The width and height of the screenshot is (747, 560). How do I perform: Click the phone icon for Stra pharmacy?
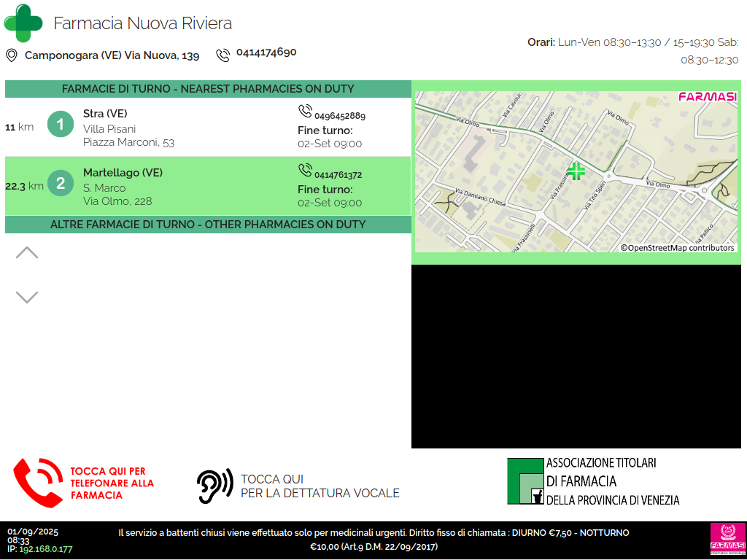click(305, 111)
